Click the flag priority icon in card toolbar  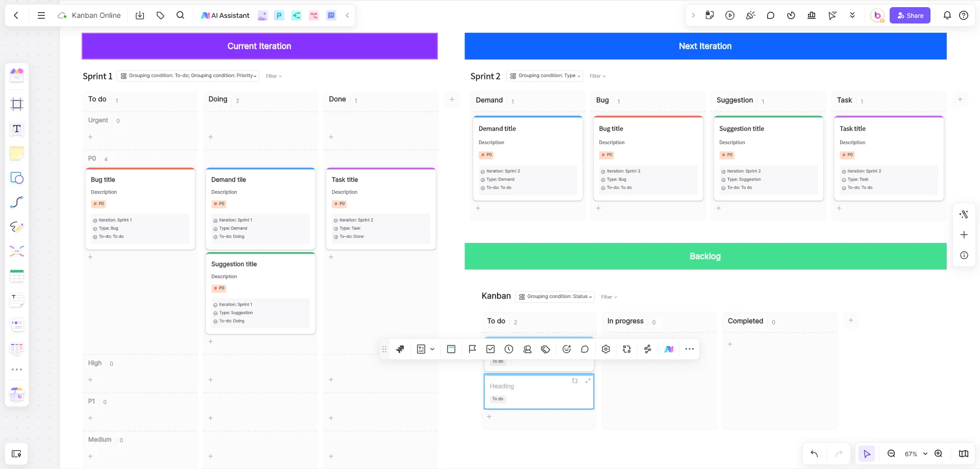pyautogui.click(x=472, y=349)
